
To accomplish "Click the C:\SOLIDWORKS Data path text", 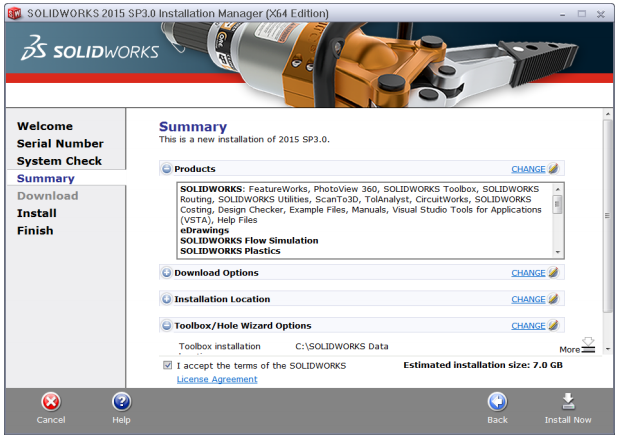I will [x=342, y=346].
